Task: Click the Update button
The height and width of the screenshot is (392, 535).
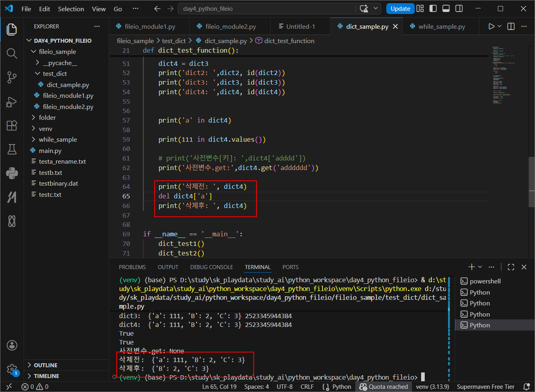Action: [400, 8]
